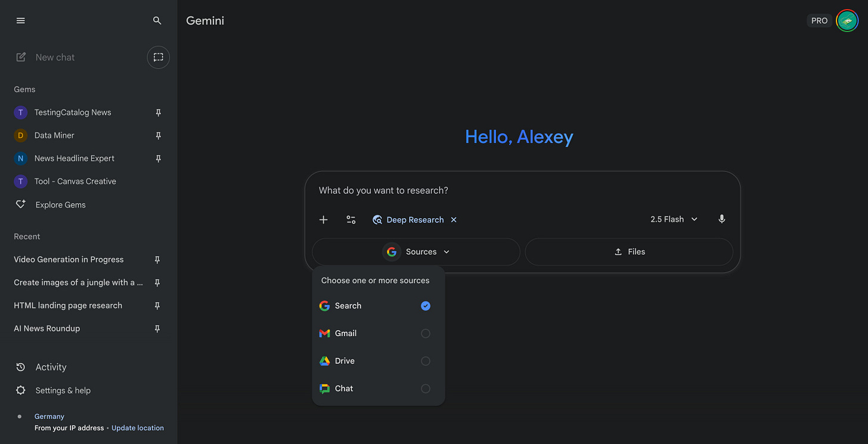The height and width of the screenshot is (444, 868).
Task: Open the account profile avatar
Action: pyautogui.click(x=847, y=21)
